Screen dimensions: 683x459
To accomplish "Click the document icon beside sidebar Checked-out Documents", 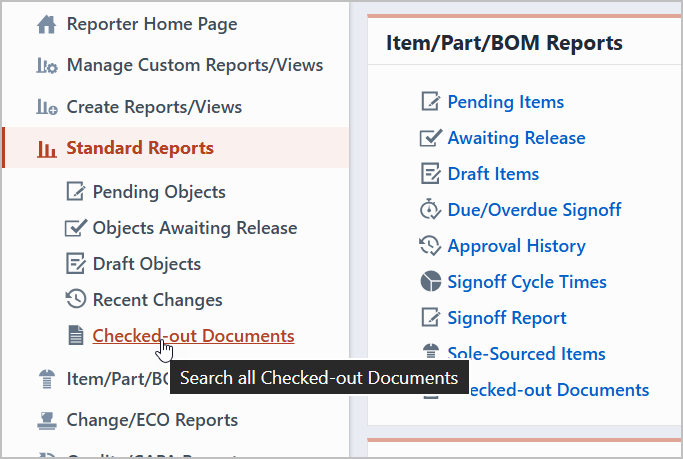I will click(x=76, y=336).
